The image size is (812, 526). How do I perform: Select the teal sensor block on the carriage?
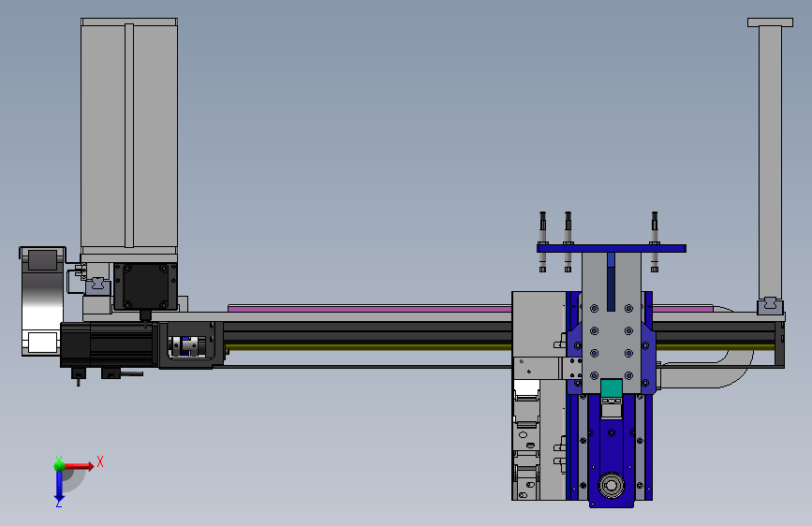coord(611,387)
